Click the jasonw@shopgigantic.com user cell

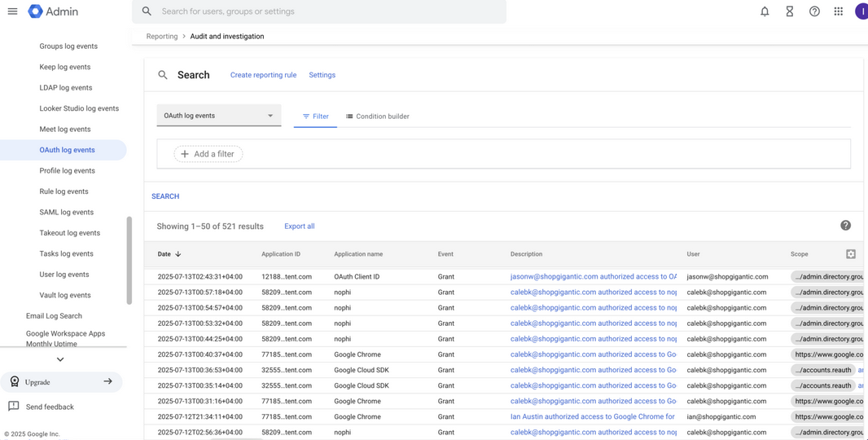[x=727, y=276]
